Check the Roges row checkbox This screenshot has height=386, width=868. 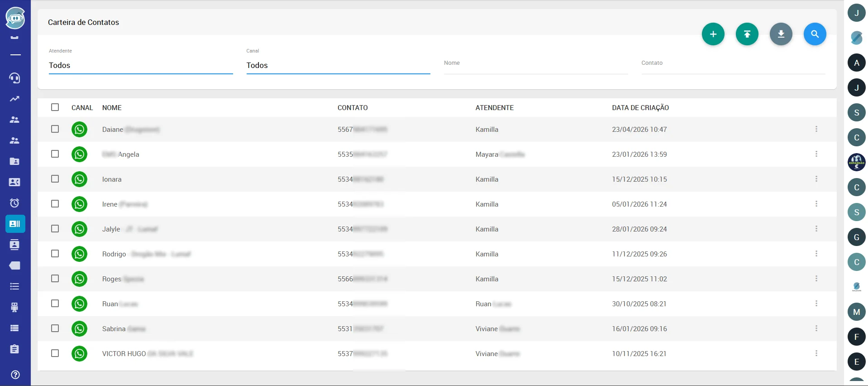pyautogui.click(x=55, y=279)
